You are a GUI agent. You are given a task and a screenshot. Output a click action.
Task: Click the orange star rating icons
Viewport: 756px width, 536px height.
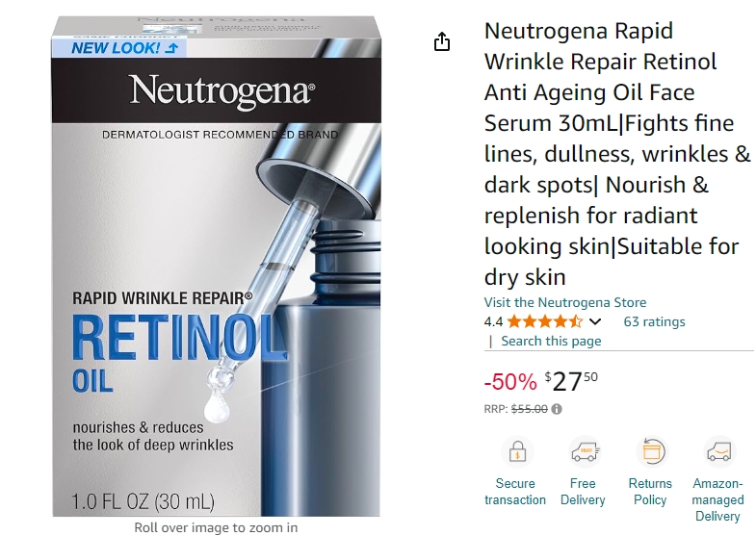(x=545, y=321)
